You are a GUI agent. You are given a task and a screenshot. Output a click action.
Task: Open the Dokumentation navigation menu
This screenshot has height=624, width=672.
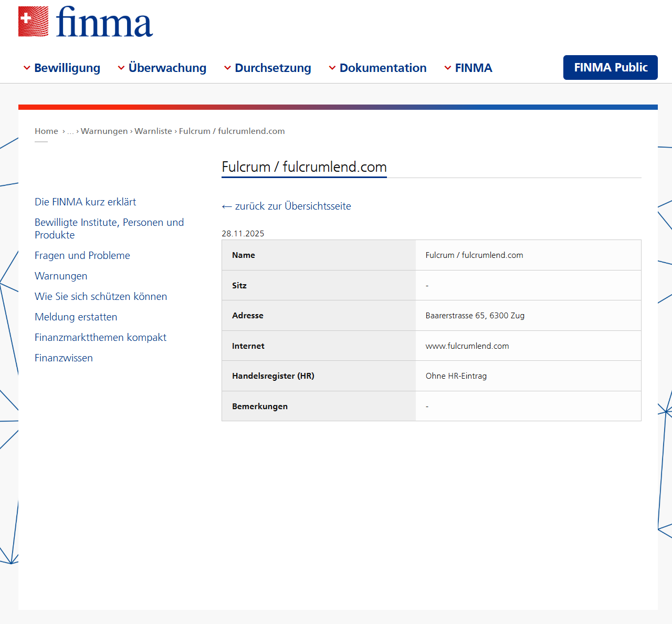pos(383,68)
